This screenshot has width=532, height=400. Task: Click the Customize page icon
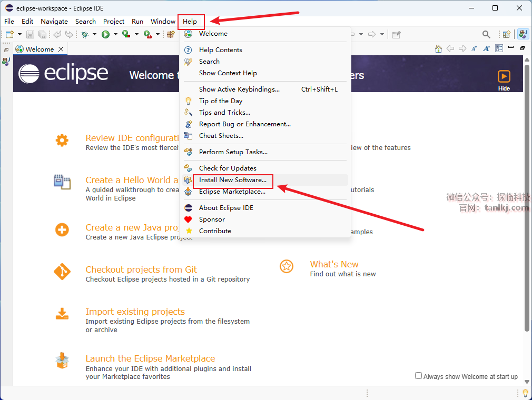tap(499, 48)
